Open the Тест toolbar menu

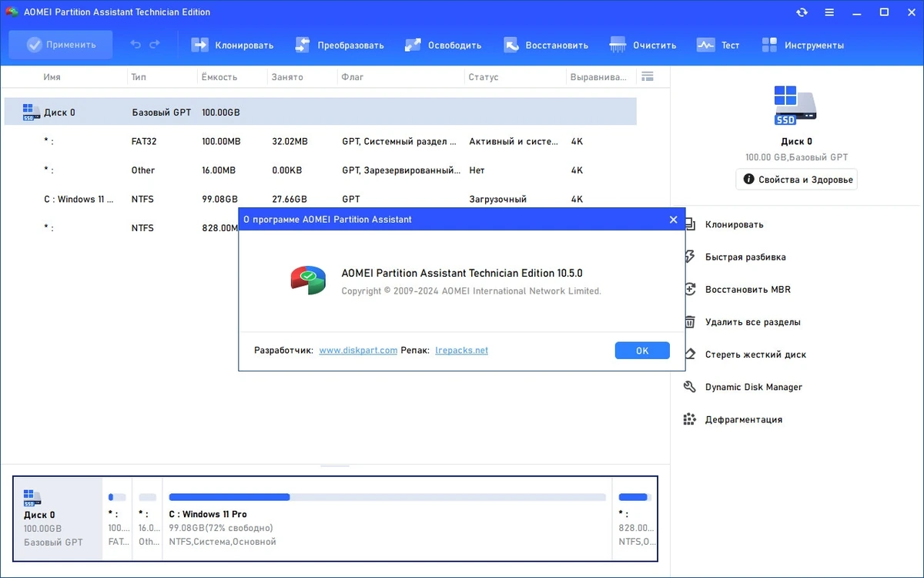coord(718,45)
